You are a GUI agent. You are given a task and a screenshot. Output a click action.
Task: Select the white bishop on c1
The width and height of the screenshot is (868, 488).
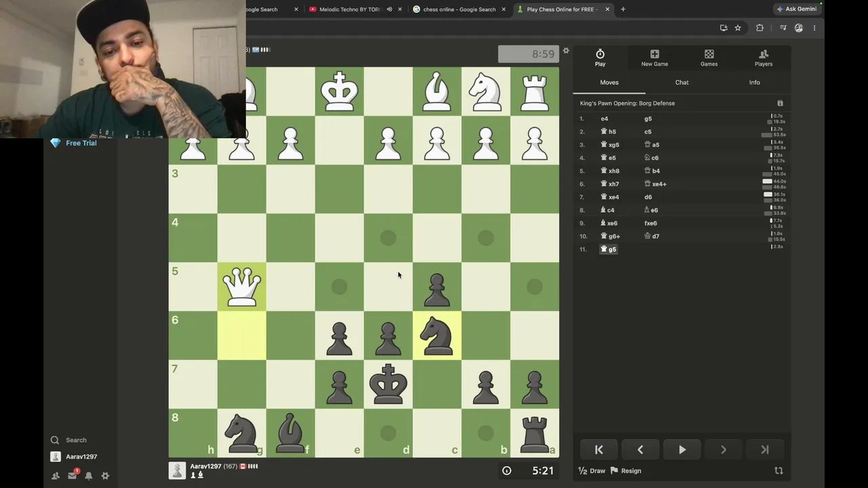tap(437, 91)
